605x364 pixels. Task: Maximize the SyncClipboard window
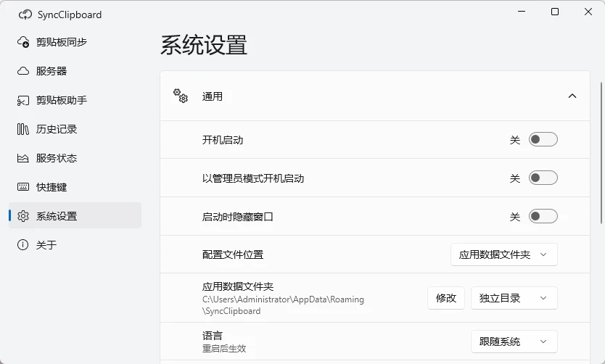[x=555, y=12]
